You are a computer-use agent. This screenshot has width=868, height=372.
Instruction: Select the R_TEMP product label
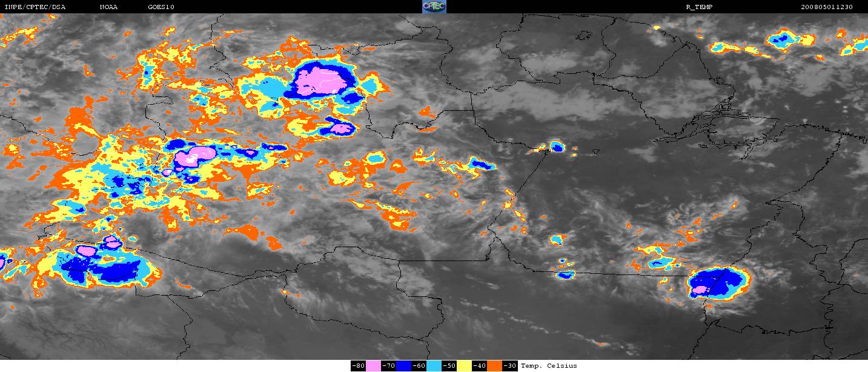[x=698, y=7]
